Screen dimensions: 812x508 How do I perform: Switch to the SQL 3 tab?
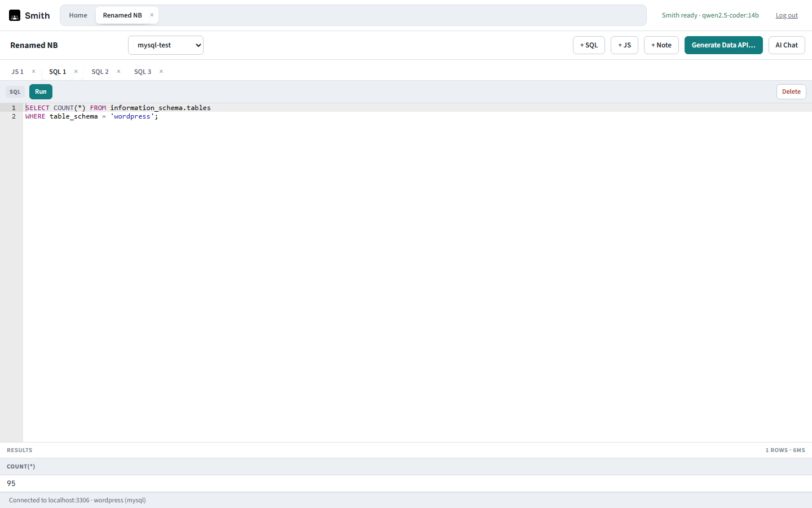143,72
